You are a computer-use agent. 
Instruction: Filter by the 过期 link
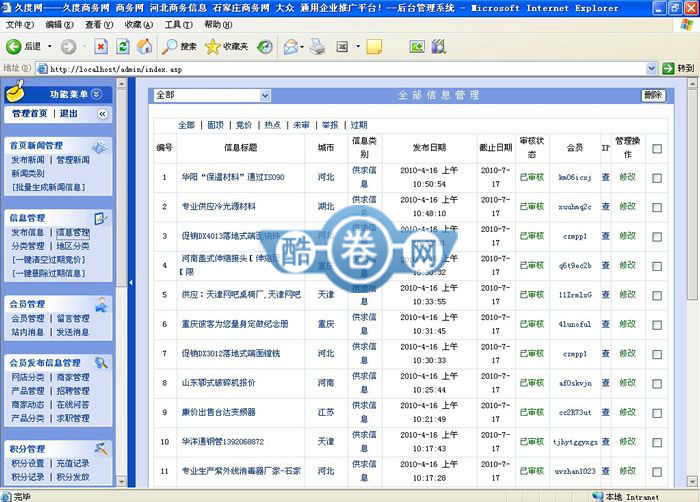359,125
